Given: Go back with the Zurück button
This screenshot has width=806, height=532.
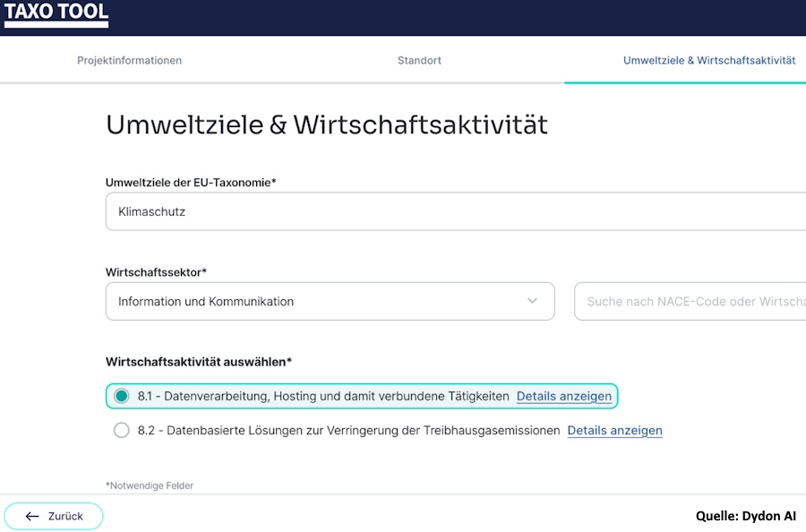Looking at the screenshot, I should [x=54, y=516].
